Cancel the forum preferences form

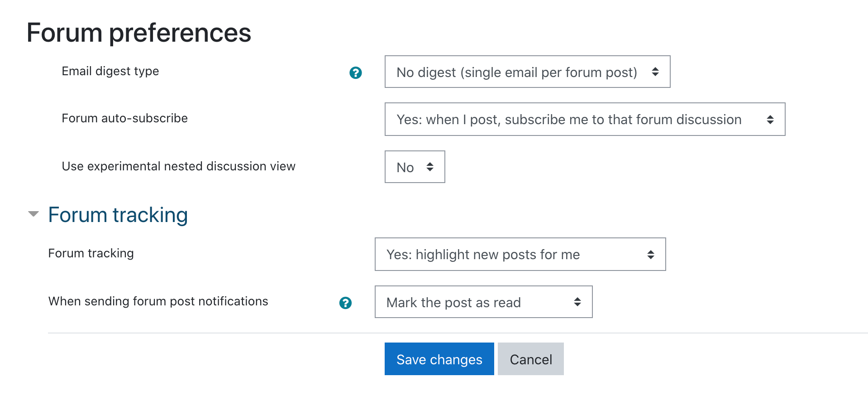[530, 359]
